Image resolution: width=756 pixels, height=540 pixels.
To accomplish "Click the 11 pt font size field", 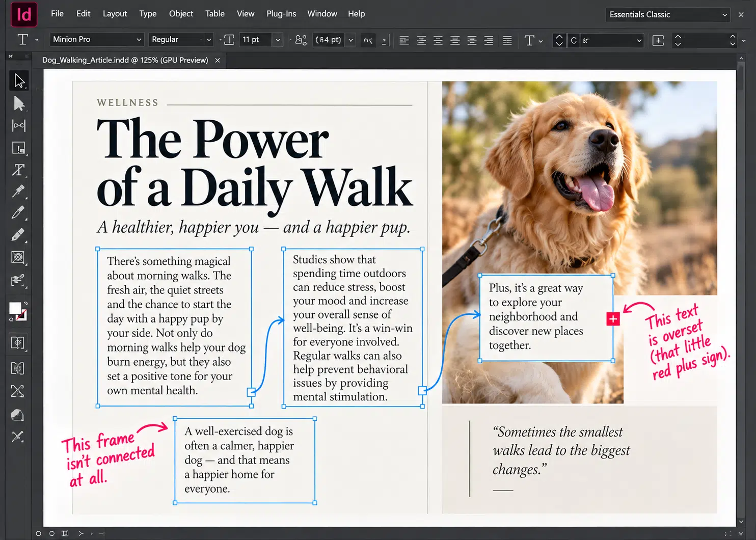I will [257, 40].
